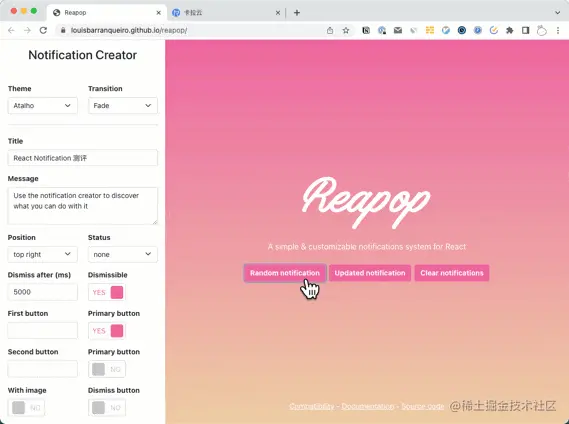569x424 pixels.
Task: Open the Notion extension icon
Action: 366,30
